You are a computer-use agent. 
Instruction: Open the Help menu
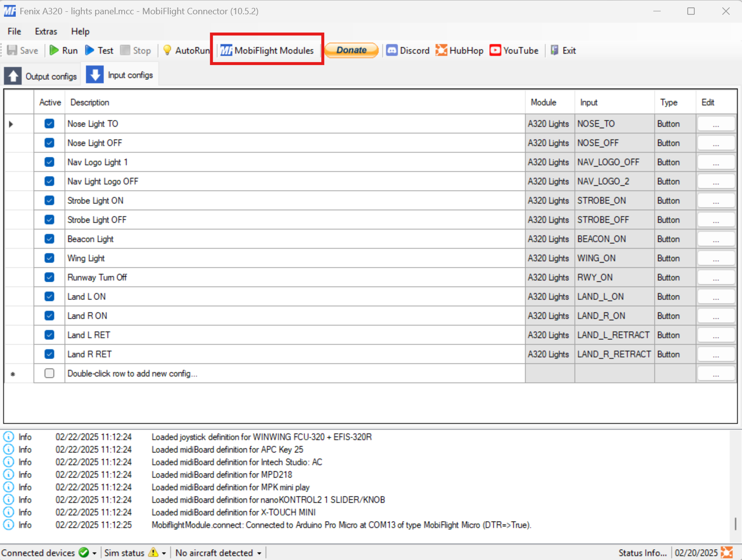point(80,32)
